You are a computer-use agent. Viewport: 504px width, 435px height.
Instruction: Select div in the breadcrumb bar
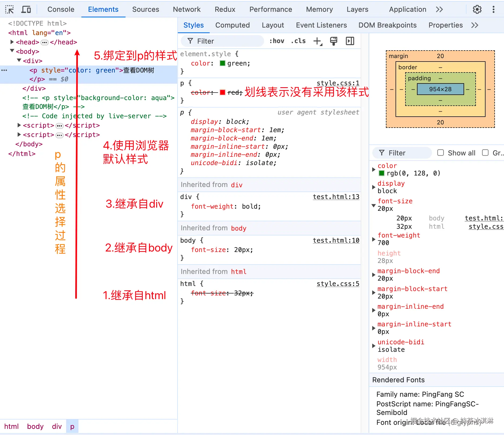(57, 426)
